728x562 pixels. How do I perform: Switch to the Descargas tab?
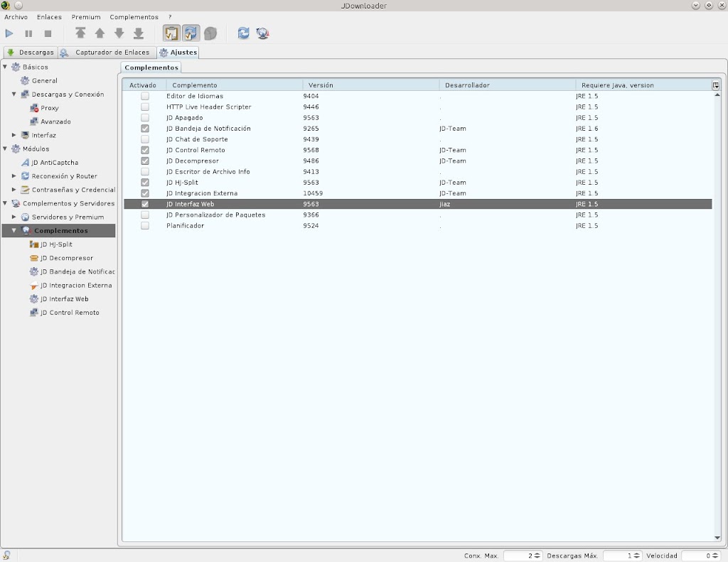tap(31, 53)
